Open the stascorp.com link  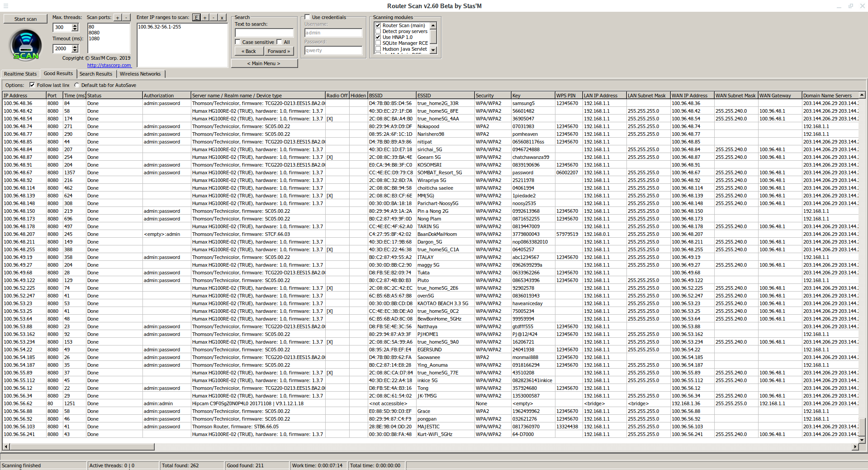point(109,65)
